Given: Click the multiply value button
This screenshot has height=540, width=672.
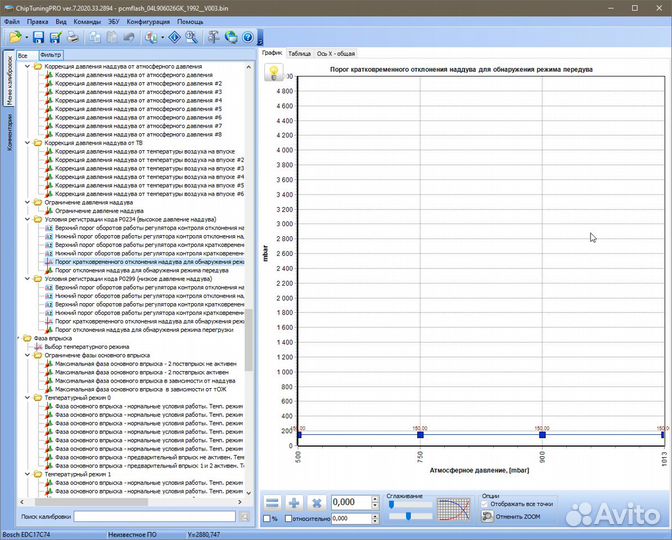Looking at the screenshot, I should [316, 503].
